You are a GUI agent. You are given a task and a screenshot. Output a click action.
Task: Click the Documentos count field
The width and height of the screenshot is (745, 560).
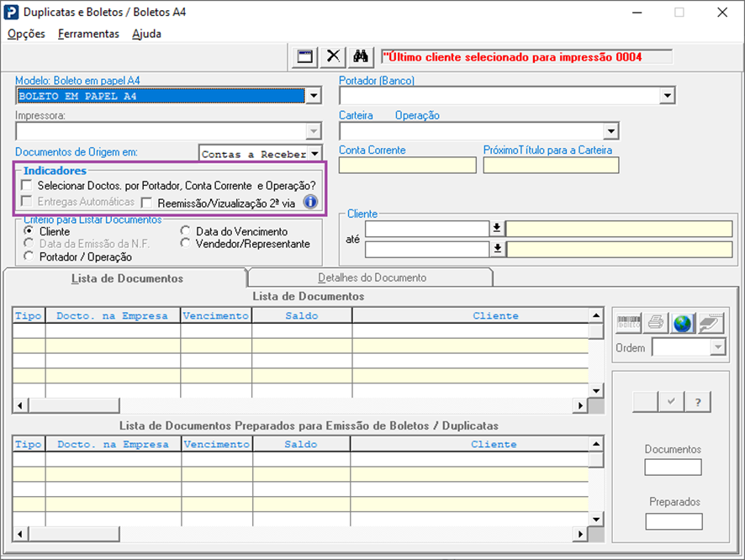tap(673, 467)
